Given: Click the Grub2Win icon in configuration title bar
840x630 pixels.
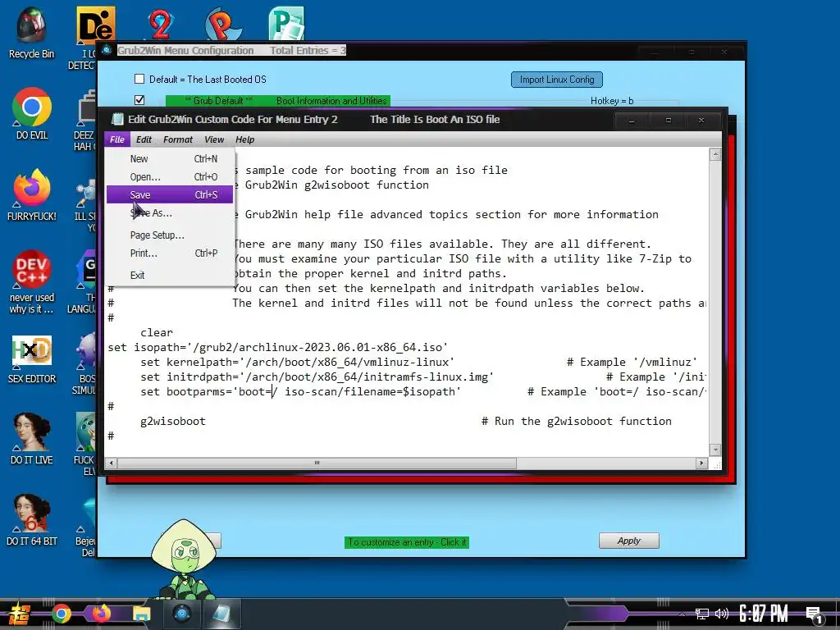Looking at the screenshot, I should [x=107, y=50].
